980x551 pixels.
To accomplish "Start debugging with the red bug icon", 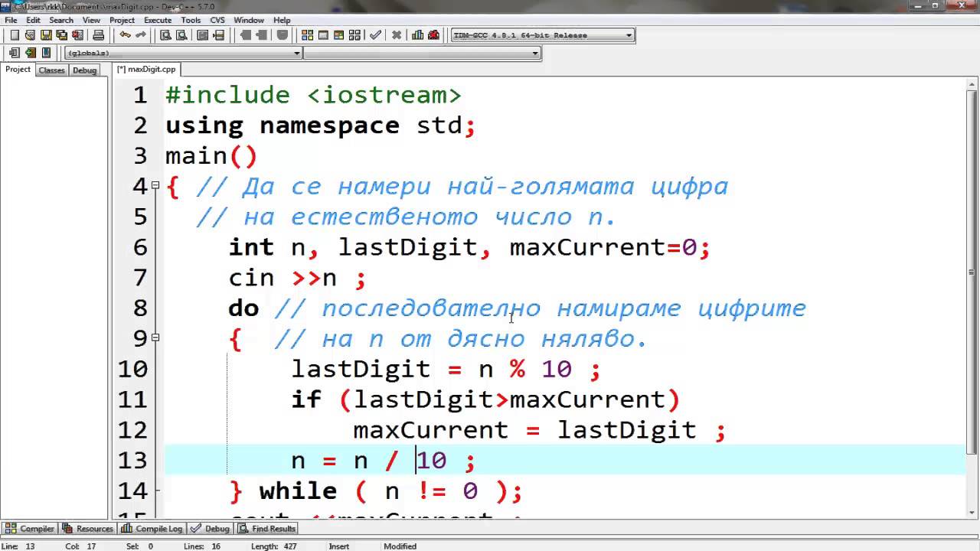I will (434, 35).
